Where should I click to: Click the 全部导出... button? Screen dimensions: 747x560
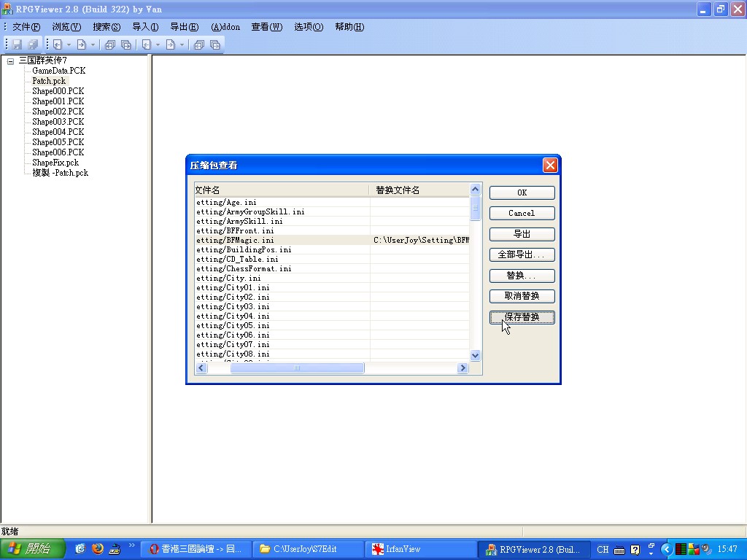(x=522, y=255)
